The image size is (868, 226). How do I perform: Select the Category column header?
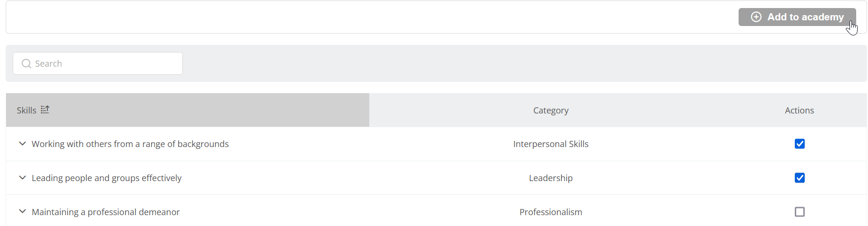coord(551,110)
